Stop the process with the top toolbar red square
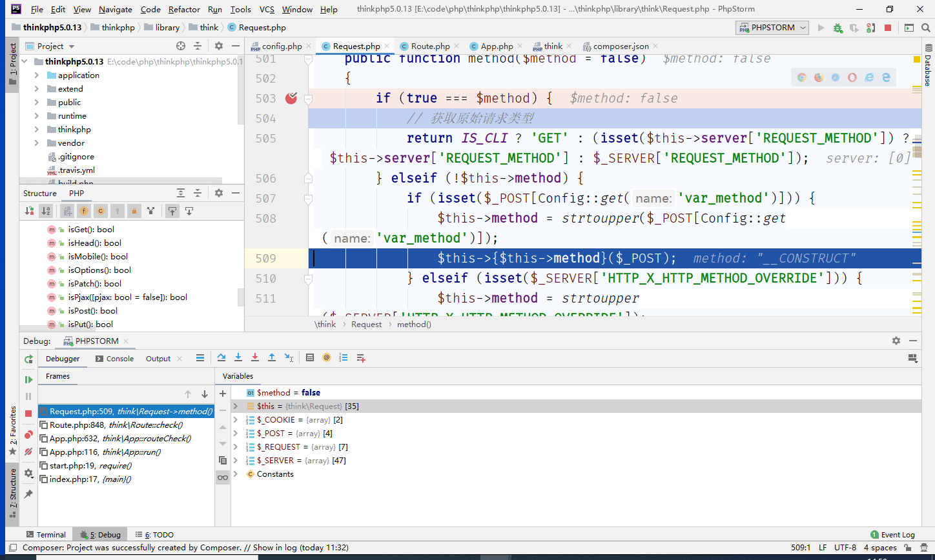 point(888,28)
